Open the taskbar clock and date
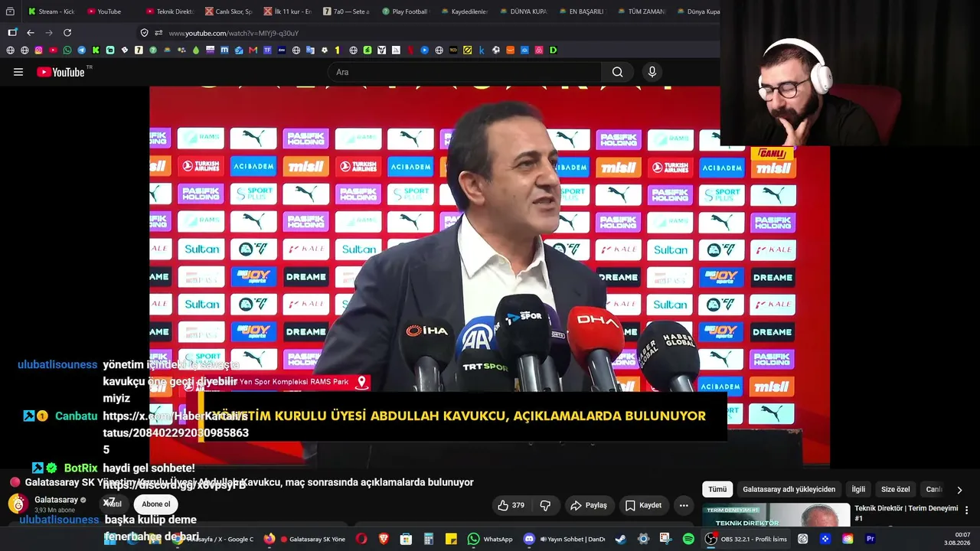 click(958, 539)
